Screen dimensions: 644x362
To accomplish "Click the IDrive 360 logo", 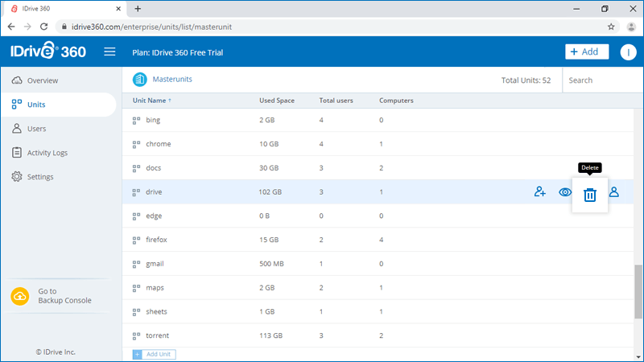I will 48,51.
